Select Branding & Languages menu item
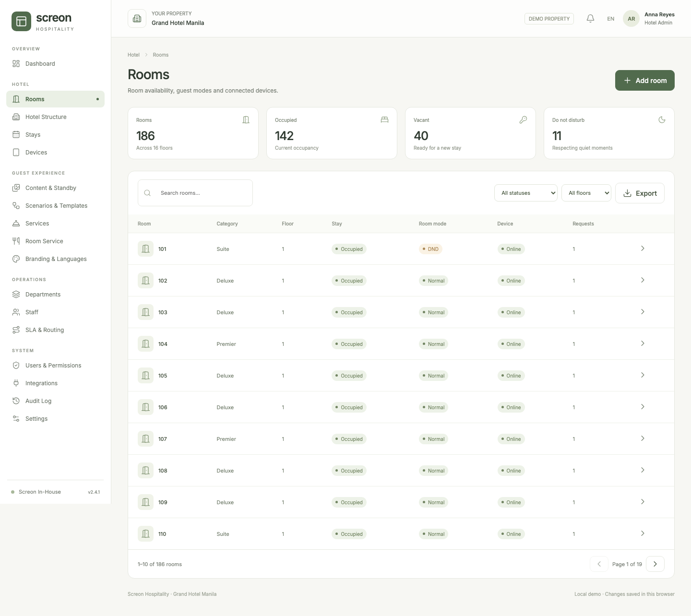 coord(55,259)
